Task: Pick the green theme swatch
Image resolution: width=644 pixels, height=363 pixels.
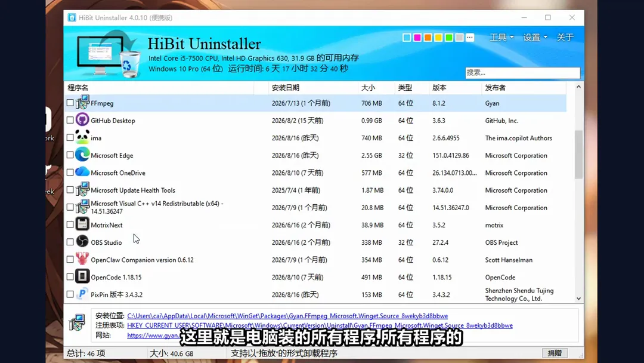Action: [449, 38]
